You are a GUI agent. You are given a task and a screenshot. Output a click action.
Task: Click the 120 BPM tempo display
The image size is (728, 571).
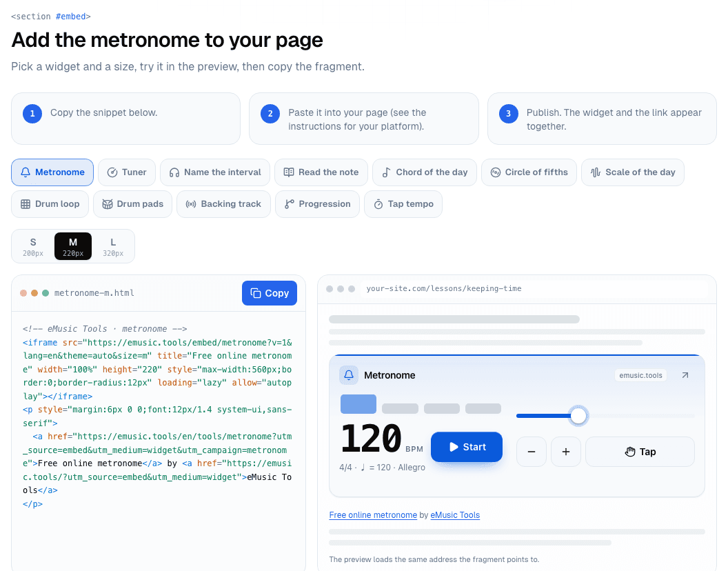pos(382,439)
